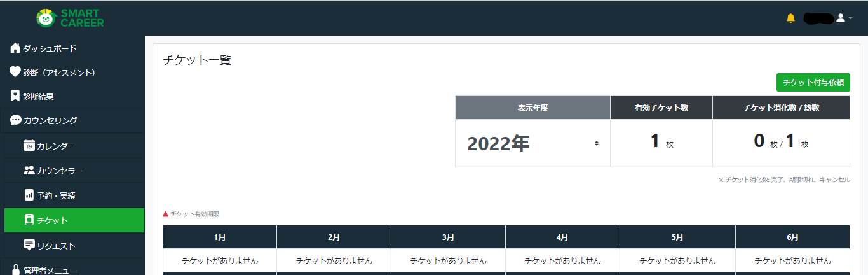Select the チケット sidebar item
This screenshot has width=868, height=275.
click(74, 220)
